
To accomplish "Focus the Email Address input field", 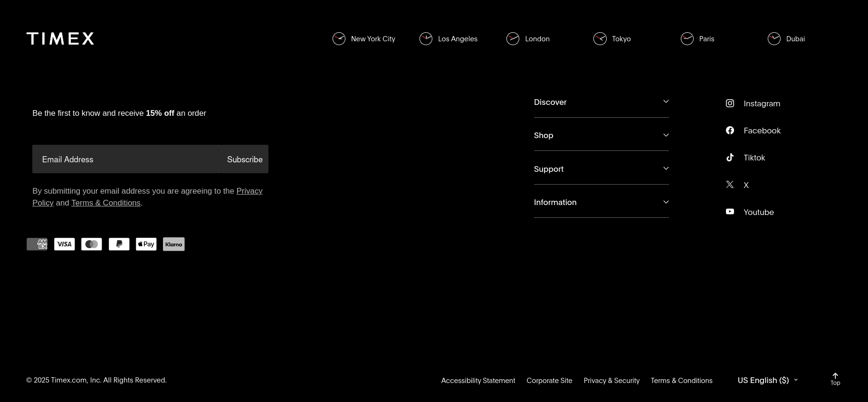I will (x=127, y=159).
